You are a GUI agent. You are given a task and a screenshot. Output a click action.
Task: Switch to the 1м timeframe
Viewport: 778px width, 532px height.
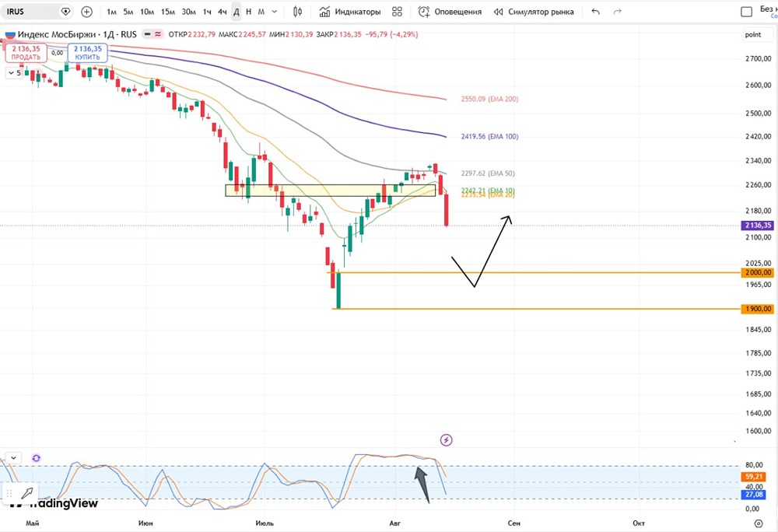click(x=111, y=12)
